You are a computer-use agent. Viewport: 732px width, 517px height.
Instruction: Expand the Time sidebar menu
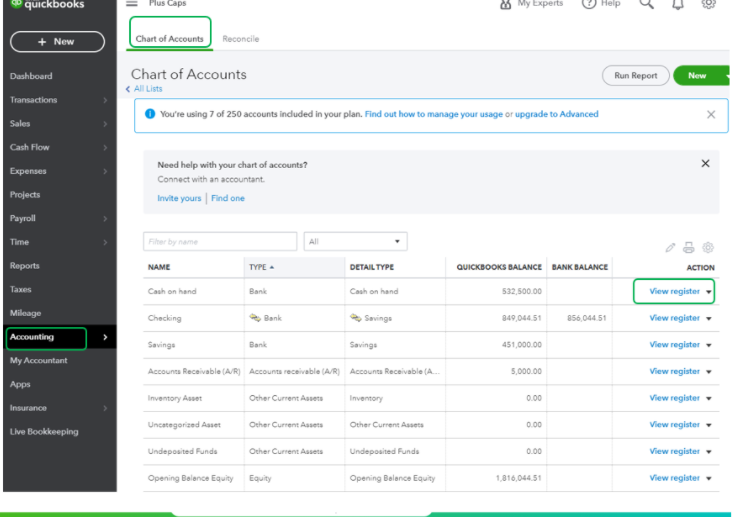tap(105, 242)
